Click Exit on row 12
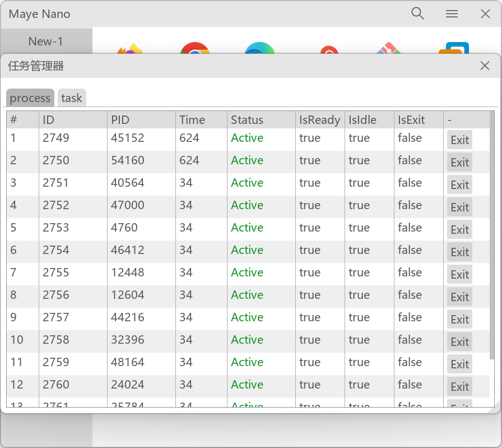The image size is (502, 448). (459, 386)
